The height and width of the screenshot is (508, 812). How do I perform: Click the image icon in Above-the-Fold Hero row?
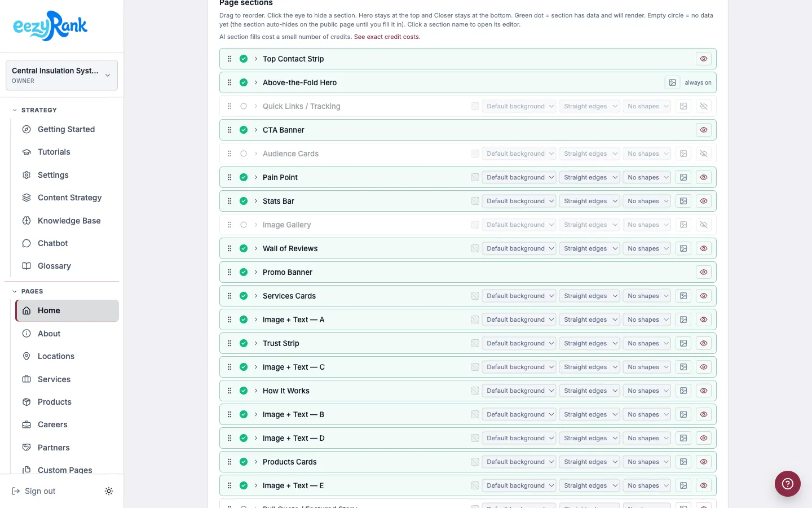point(672,82)
